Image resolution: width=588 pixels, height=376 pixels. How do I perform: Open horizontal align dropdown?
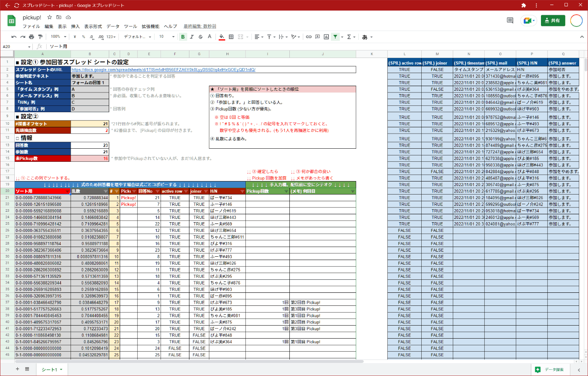click(x=259, y=37)
